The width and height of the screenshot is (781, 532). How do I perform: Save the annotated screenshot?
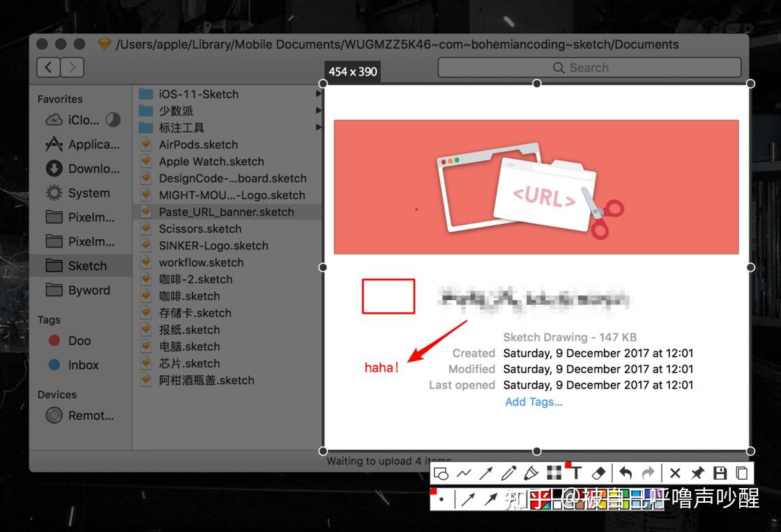click(720, 473)
